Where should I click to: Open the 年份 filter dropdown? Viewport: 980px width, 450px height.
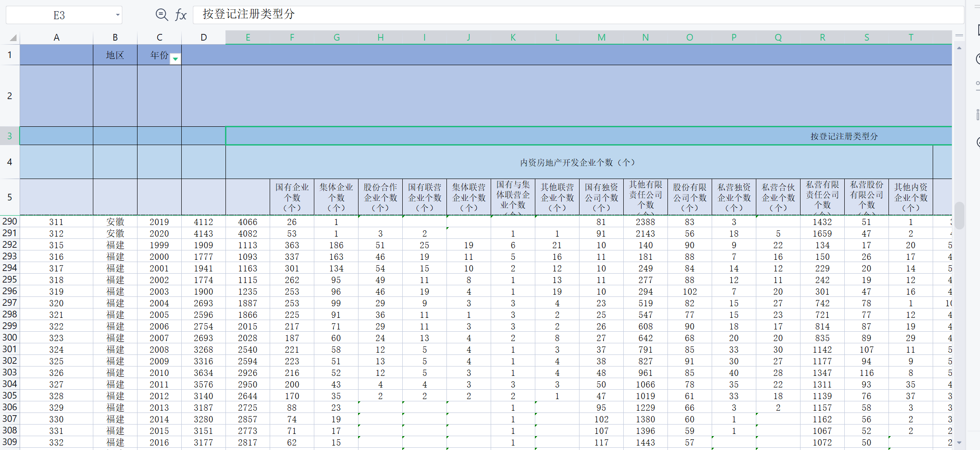click(176, 59)
